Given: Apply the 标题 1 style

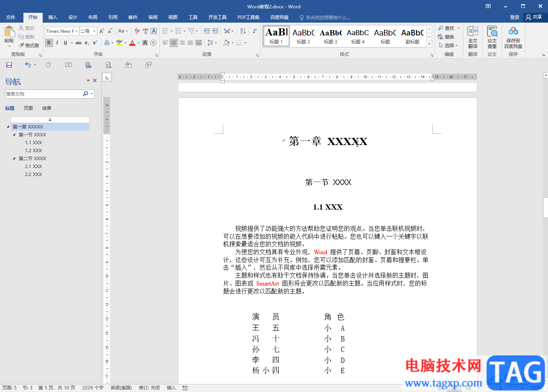Looking at the screenshot, I should point(276,36).
